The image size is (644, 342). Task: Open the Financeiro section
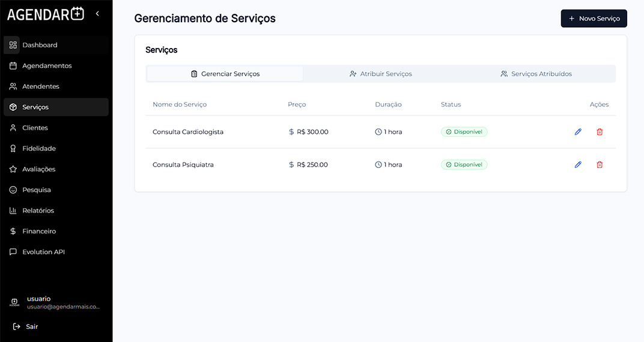(x=56, y=231)
